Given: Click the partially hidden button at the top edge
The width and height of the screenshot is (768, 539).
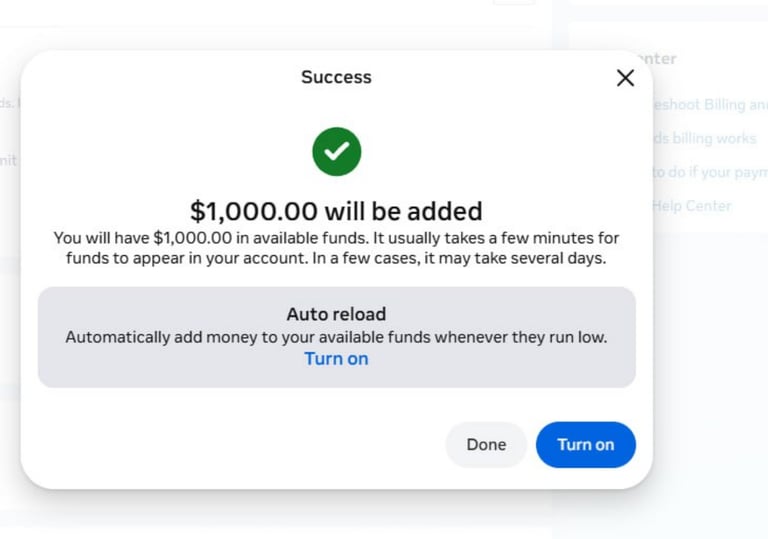Looking at the screenshot, I should 514,3.
